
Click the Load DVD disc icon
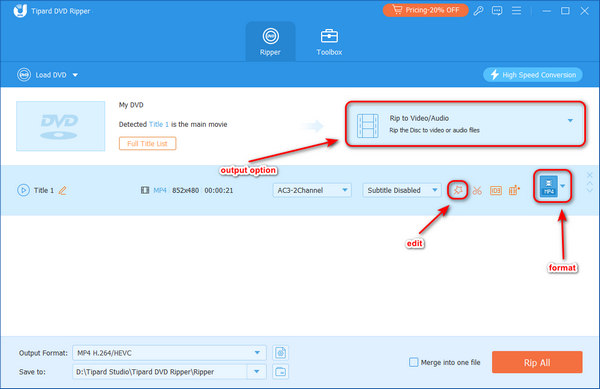[24, 75]
